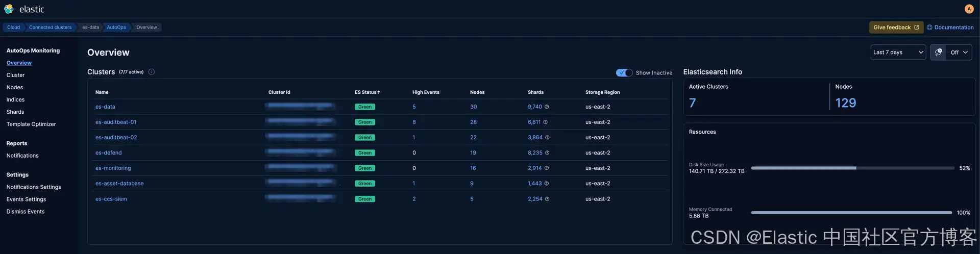Open the Documentation link
Viewport: 980px width, 254px height.
click(953, 28)
